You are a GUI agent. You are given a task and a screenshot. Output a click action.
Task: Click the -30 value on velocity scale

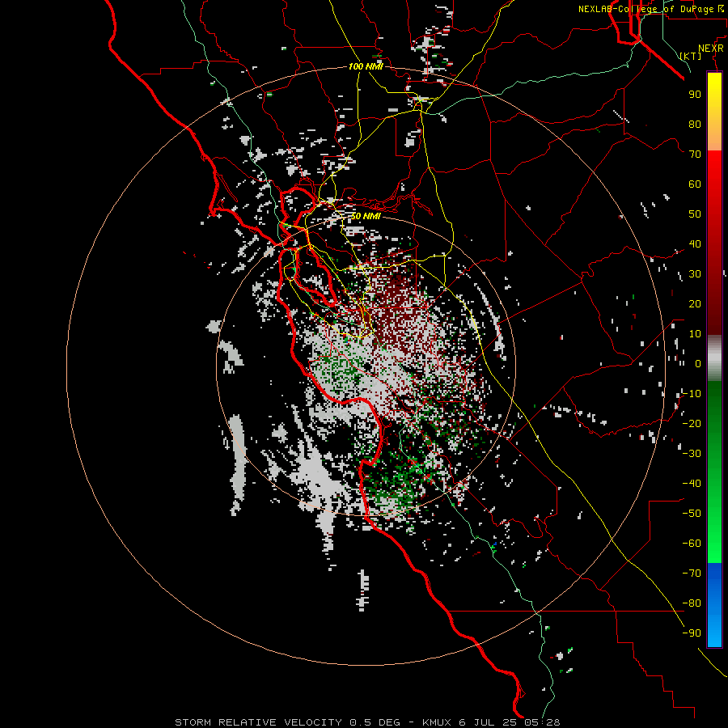[x=692, y=454]
